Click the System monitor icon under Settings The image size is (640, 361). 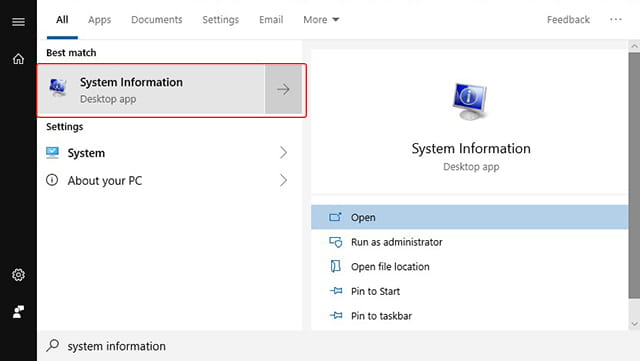(52, 153)
